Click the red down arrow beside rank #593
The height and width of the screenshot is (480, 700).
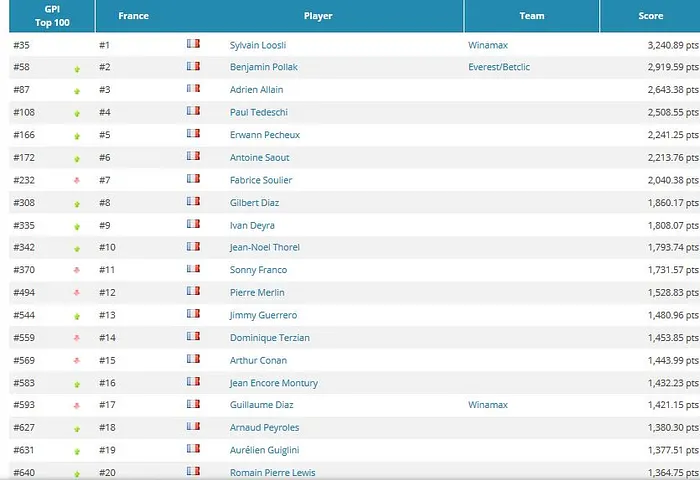point(77,406)
